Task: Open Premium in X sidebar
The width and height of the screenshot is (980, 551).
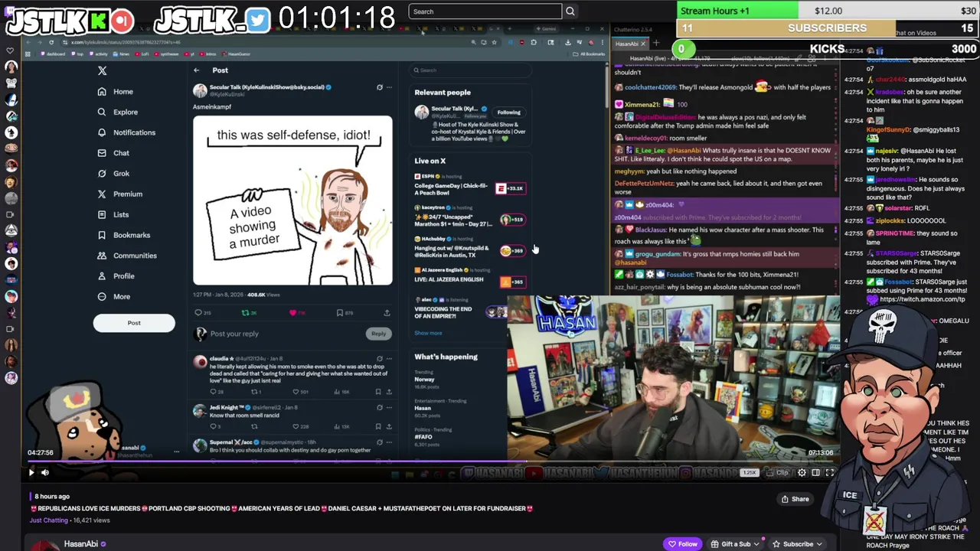Action: 119,194
